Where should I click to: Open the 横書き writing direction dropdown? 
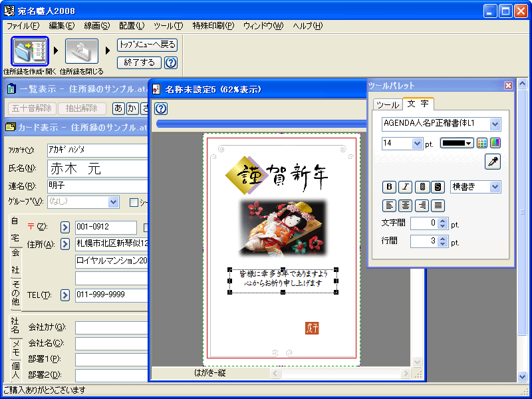click(495, 187)
